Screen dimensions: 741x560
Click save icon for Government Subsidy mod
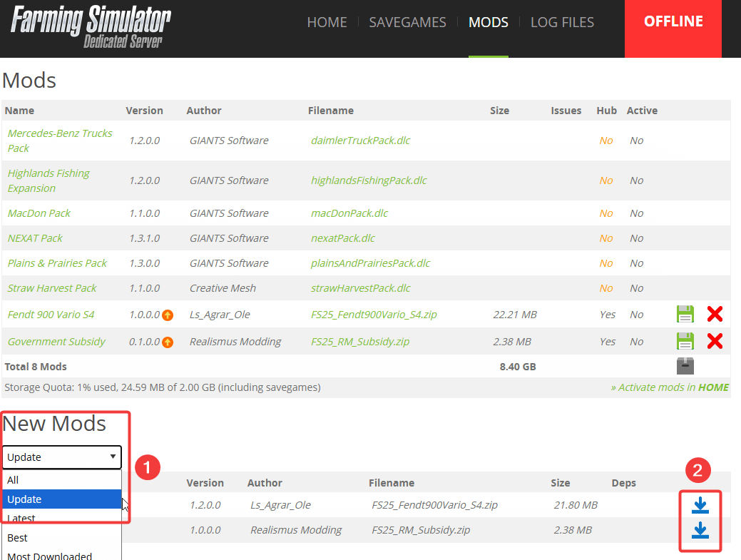tap(685, 342)
